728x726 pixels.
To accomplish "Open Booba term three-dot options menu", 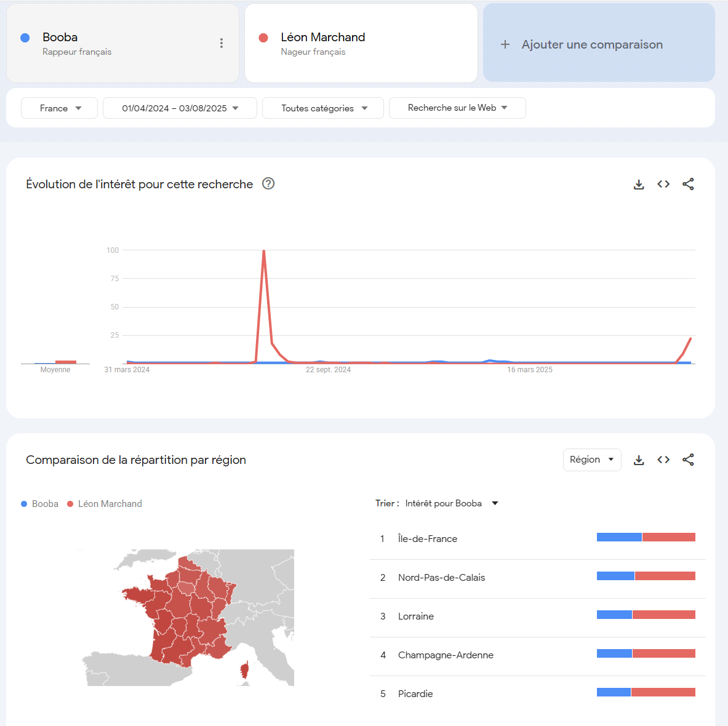I will click(x=222, y=43).
